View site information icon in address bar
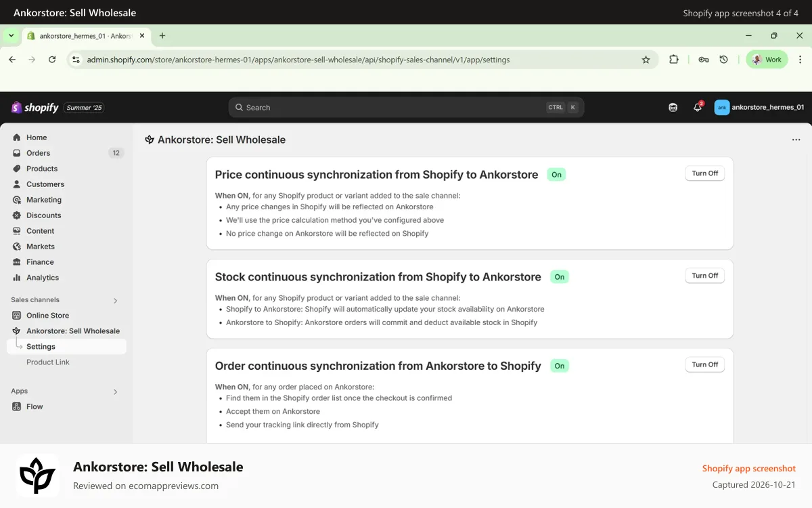This screenshot has width=812, height=508. point(76,60)
